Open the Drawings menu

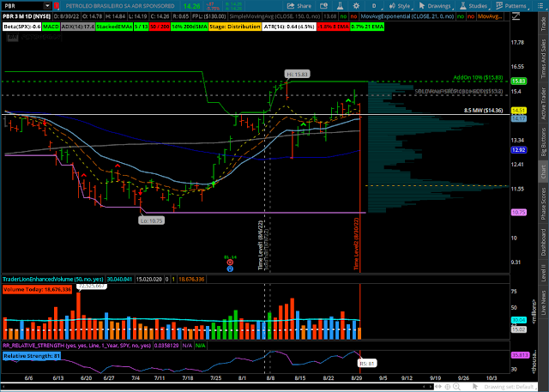click(436, 6)
